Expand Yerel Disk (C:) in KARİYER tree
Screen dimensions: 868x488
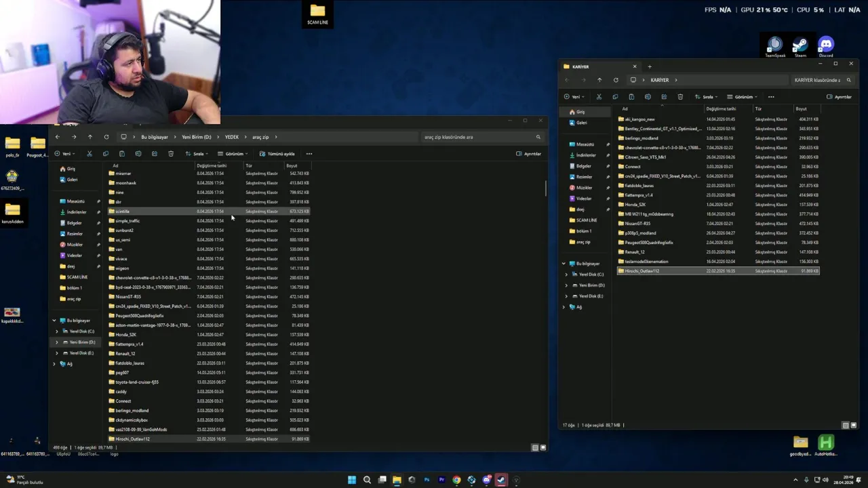tap(567, 274)
